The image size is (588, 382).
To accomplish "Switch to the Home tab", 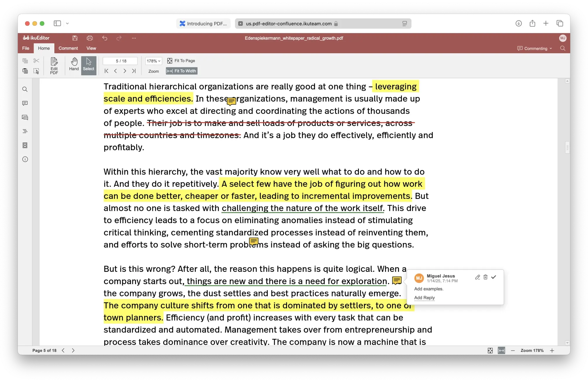I will point(44,48).
